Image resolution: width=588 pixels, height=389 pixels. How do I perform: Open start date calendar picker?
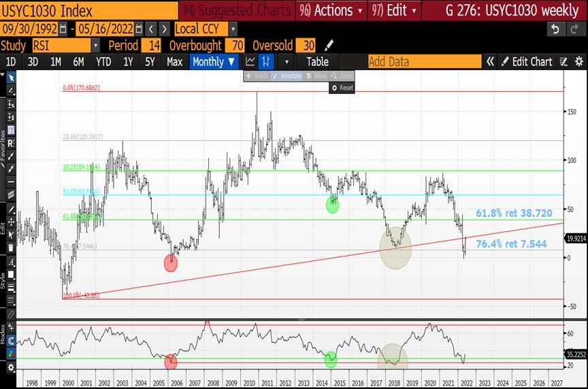coord(63,29)
